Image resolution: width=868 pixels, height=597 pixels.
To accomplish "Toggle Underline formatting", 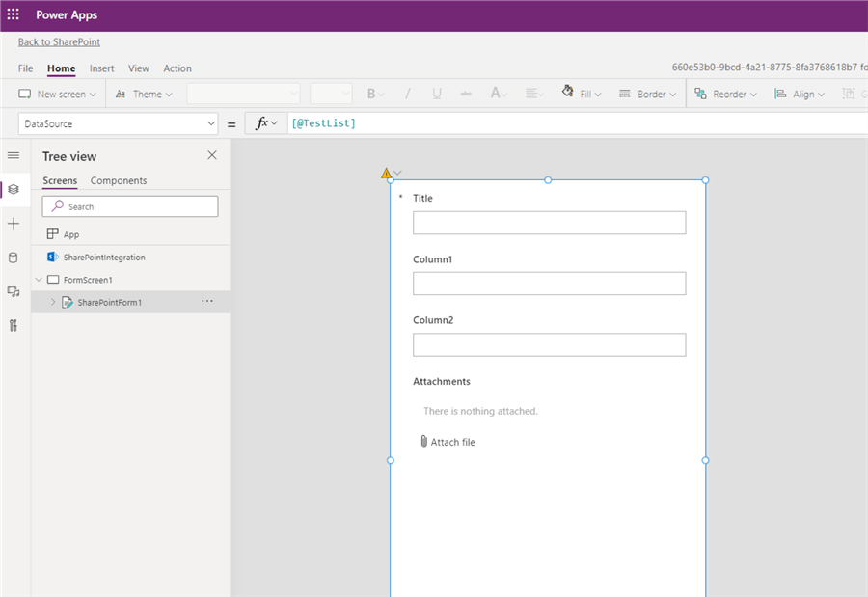I will pos(437,94).
